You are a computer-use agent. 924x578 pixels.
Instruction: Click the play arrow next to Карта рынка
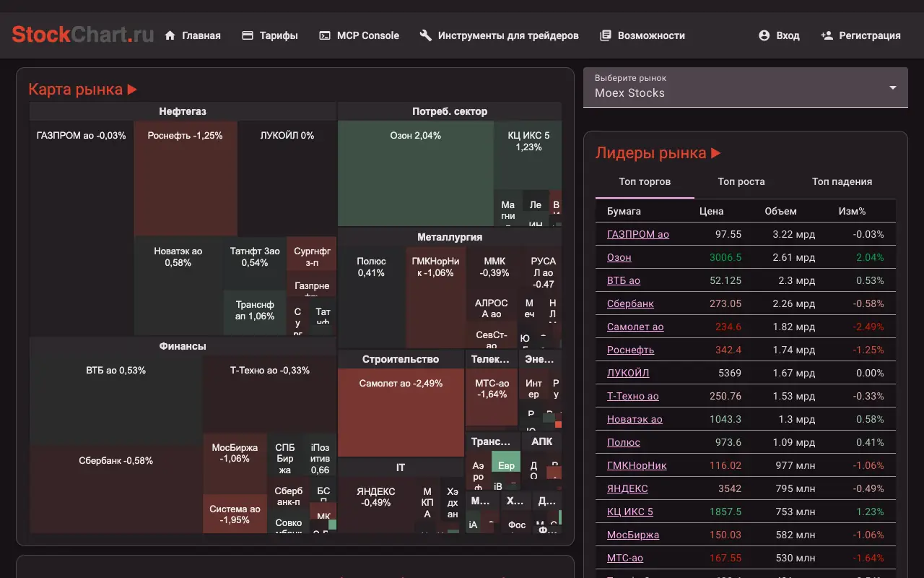coord(132,90)
